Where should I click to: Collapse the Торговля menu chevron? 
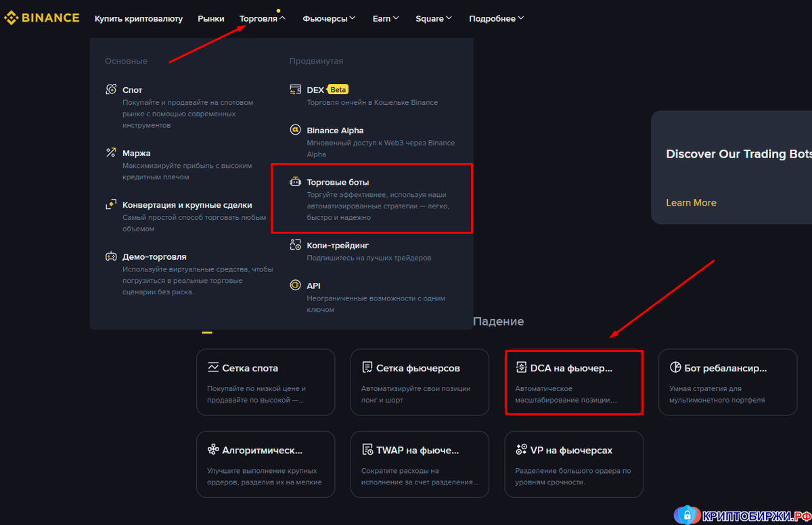(282, 19)
